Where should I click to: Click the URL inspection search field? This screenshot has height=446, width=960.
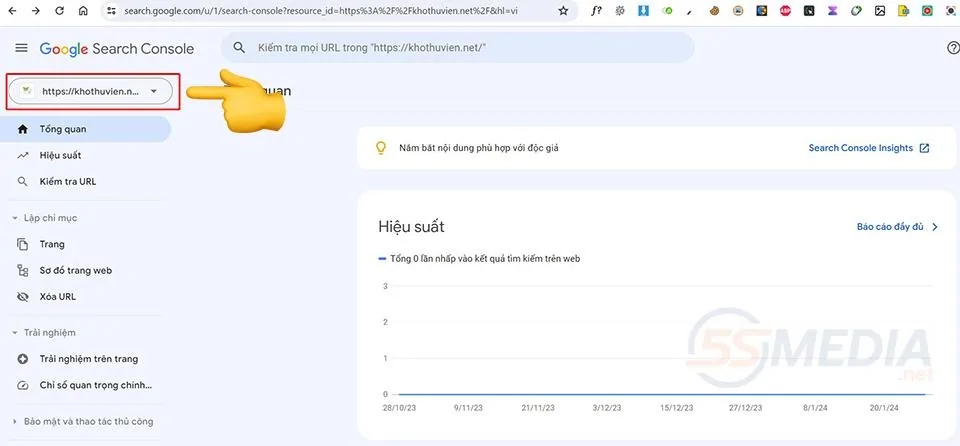[458, 48]
